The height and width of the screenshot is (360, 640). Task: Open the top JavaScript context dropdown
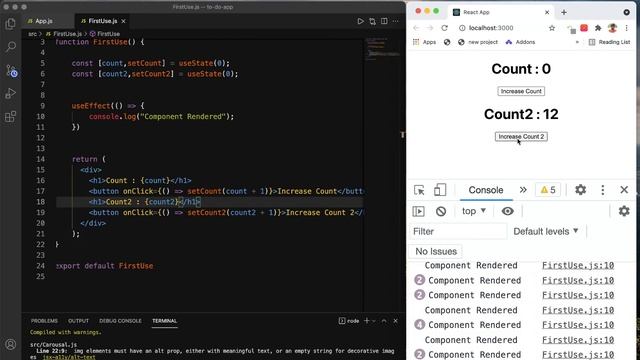(473, 211)
